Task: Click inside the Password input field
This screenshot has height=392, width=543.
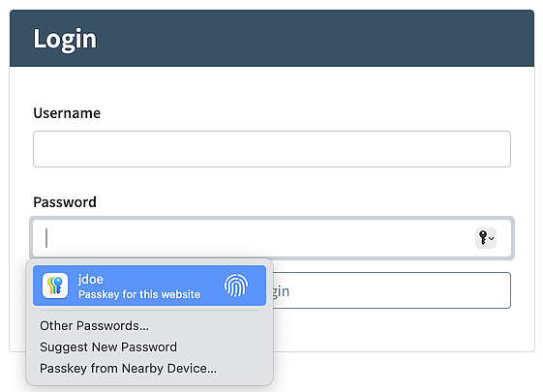Action: pos(272,238)
